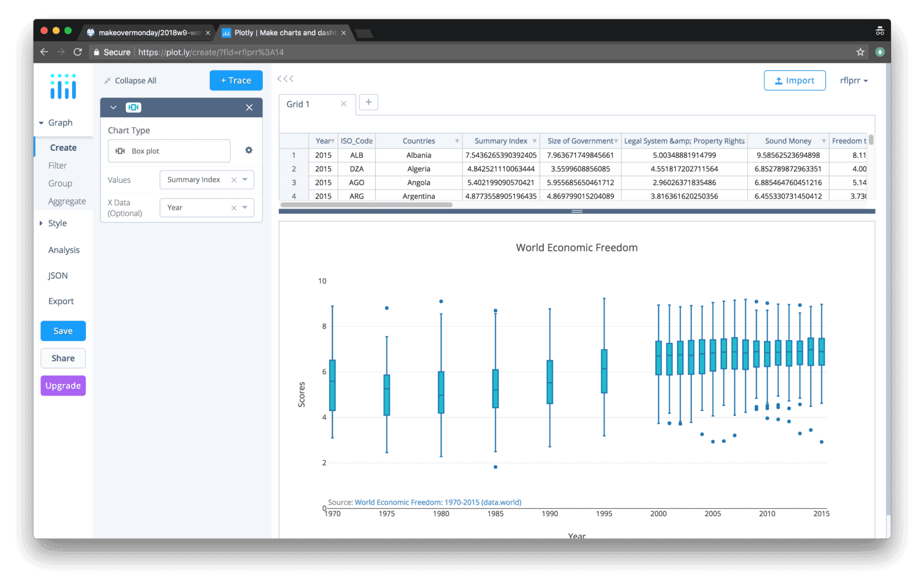
Task: Expand the Style section in the sidebar
Action: pyautogui.click(x=56, y=223)
